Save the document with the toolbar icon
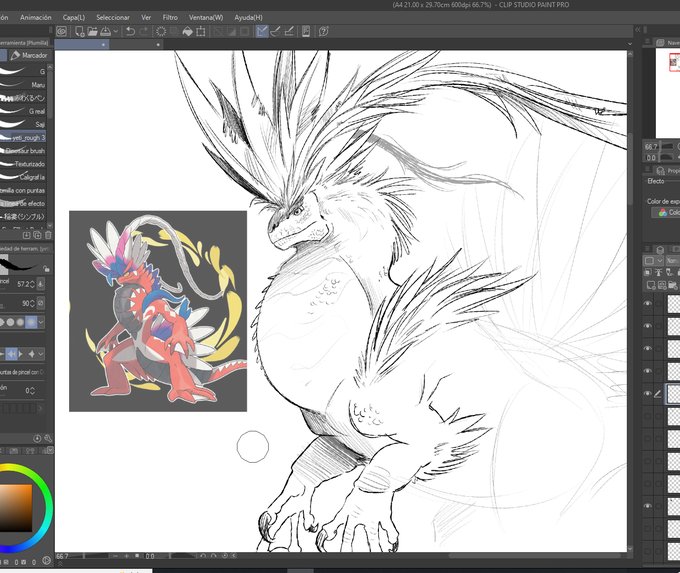The image size is (680, 573). (x=105, y=32)
